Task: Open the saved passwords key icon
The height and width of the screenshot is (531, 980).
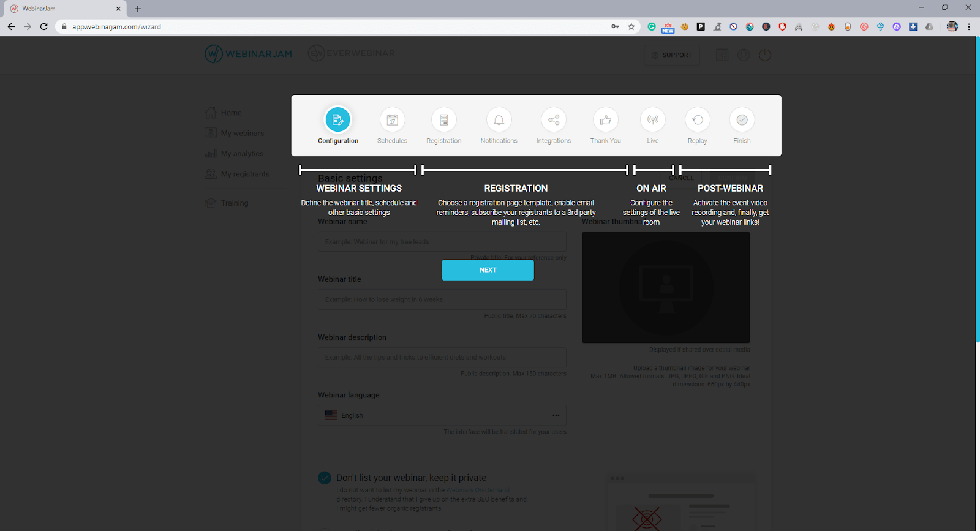Action: coord(615,26)
